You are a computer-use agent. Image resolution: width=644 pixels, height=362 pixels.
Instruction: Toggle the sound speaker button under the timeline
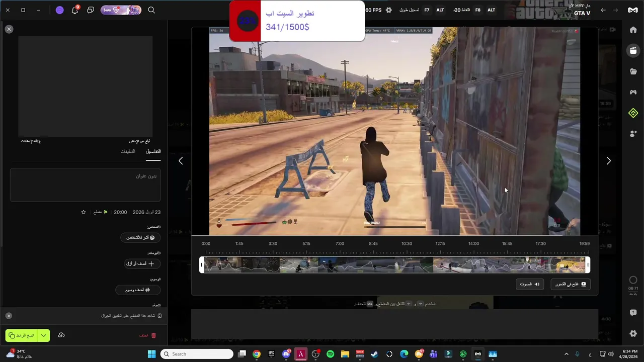(x=529, y=284)
